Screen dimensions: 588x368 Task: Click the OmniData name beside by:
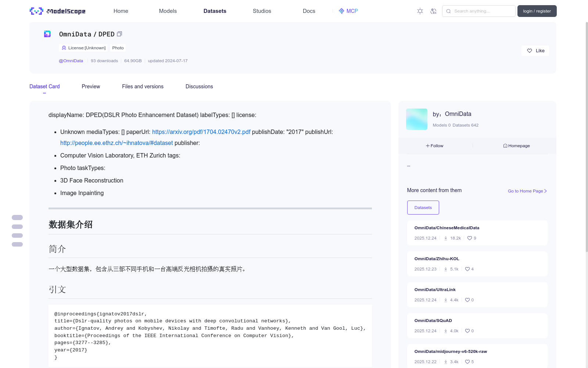tap(458, 114)
